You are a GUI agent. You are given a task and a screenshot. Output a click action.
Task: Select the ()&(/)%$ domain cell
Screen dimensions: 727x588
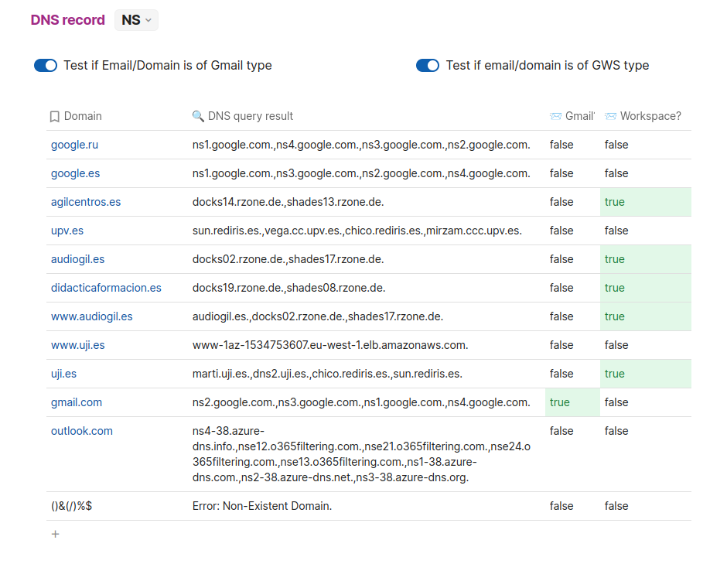click(71, 506)
